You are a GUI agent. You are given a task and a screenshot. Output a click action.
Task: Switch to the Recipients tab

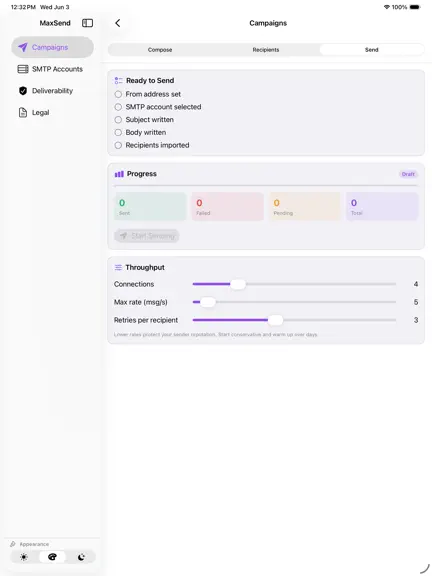(x=266, y=50)
